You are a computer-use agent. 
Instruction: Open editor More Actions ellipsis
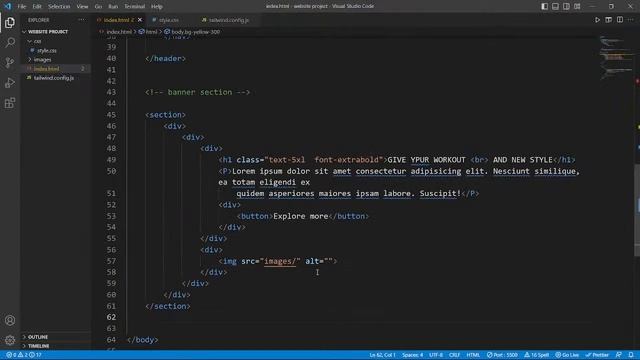coord(631,20)
